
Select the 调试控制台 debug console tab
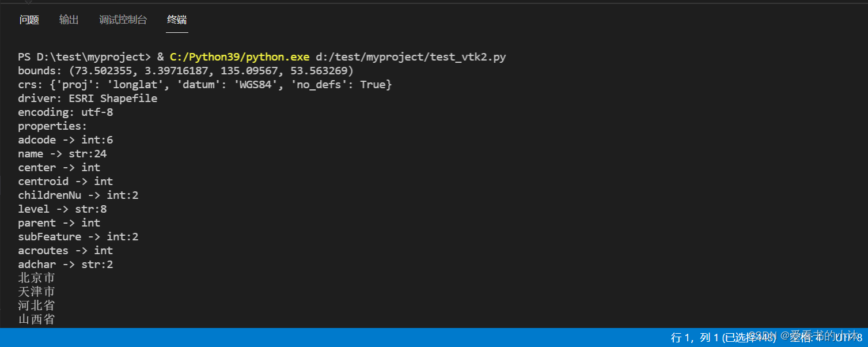tap(123, 20)
